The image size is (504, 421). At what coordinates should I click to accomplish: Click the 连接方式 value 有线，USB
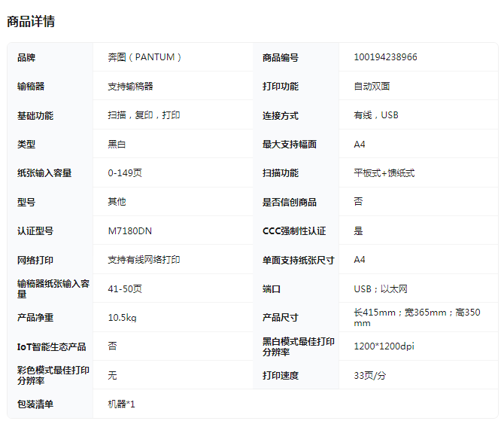(x=376, y=115)
